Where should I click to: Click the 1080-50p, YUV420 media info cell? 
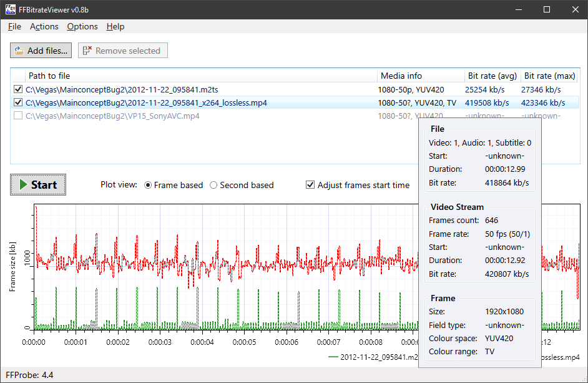coord(411,90)
